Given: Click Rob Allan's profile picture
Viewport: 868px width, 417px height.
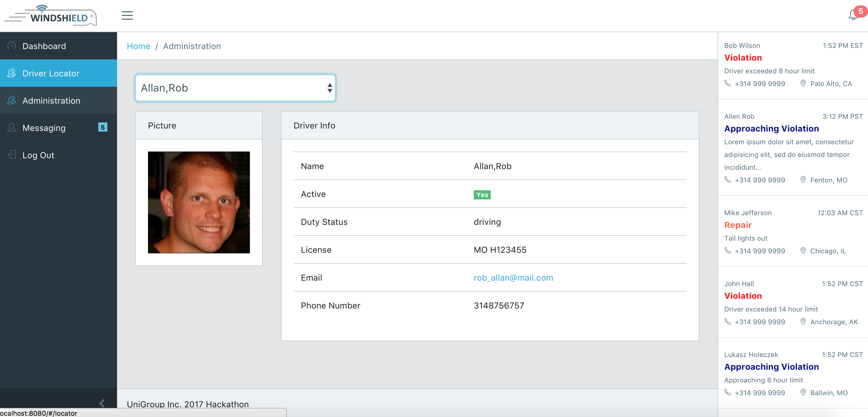Looking at the screenshot, I should [x=199, y=202].
